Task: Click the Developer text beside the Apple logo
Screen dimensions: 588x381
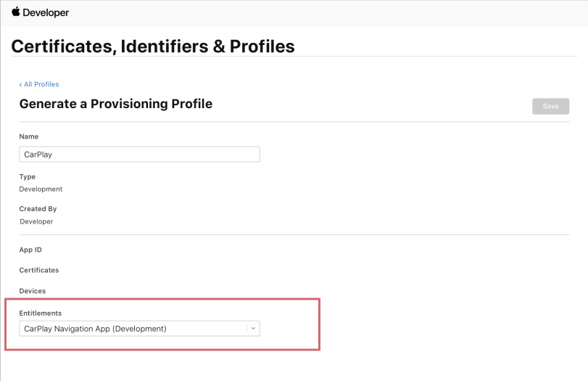Action: pos(46,13)
